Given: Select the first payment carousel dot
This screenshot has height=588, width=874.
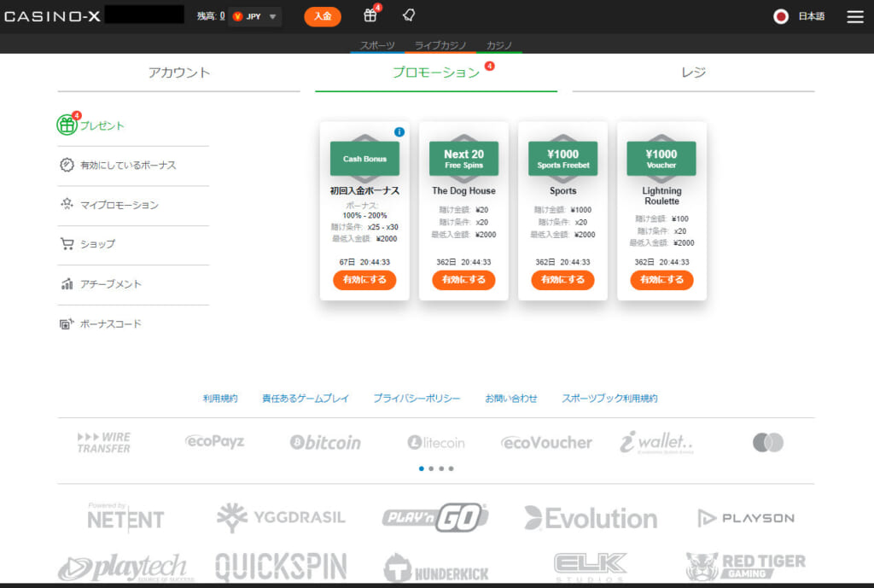Looking at the screenshot, I should [x=422, y=469].
